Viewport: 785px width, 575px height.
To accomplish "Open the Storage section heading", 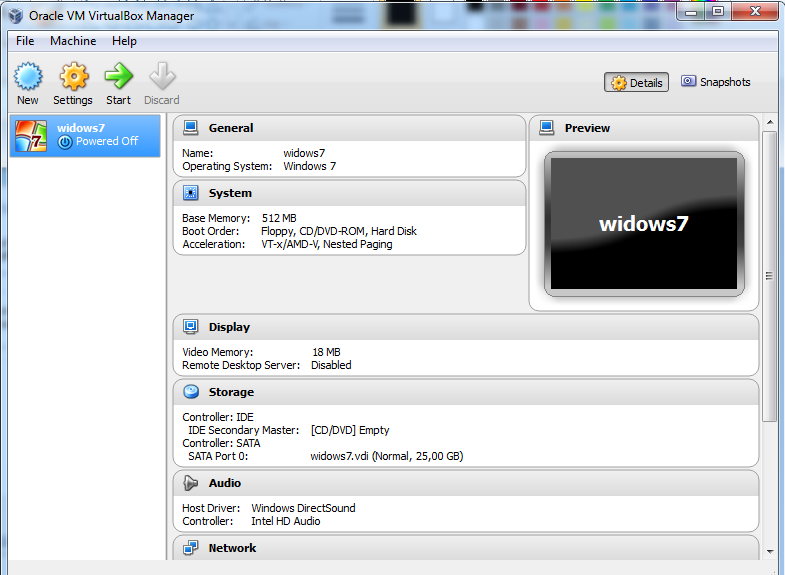I will point(231,392).
